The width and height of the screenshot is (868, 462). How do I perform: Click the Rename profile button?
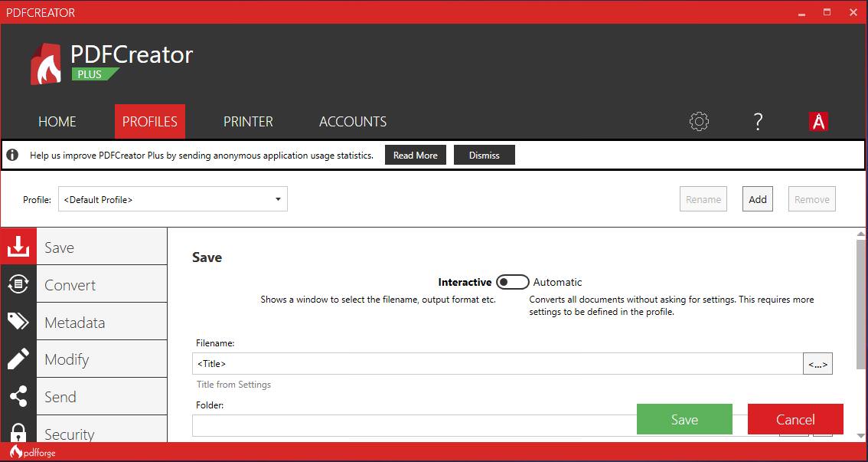click(x=703, y=199)
